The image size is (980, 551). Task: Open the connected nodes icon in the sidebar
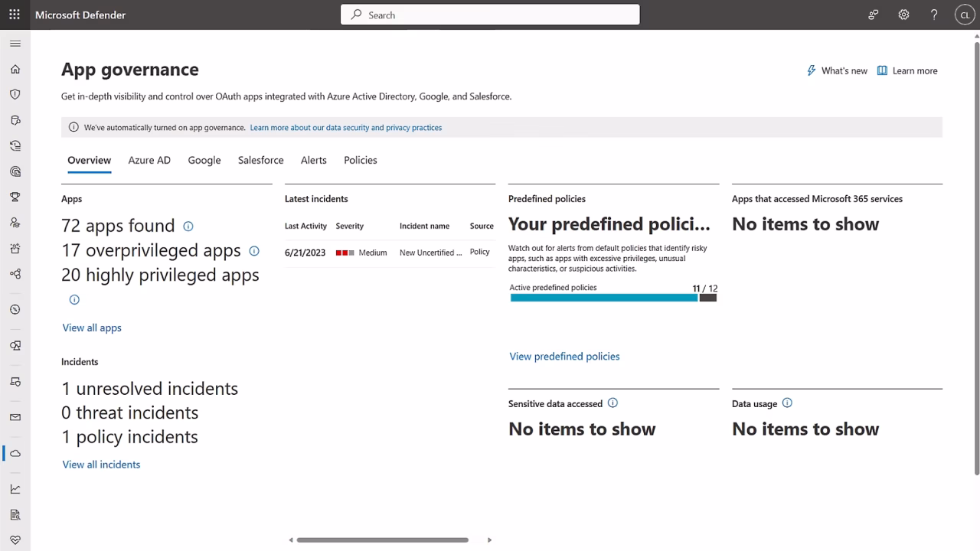coord(15,274)
